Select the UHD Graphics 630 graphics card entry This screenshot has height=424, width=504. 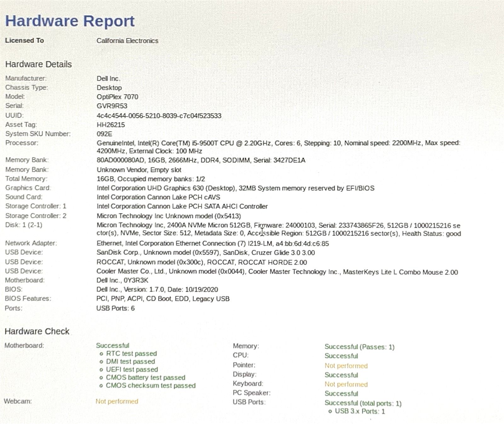click(235, 188)
